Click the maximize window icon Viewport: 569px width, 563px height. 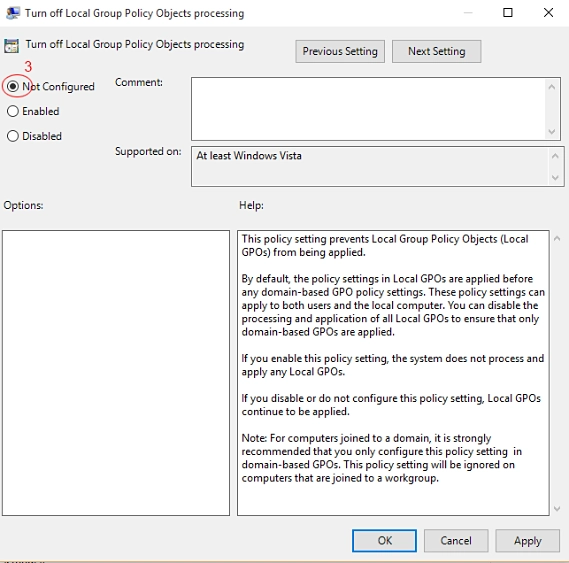(508, 13)
